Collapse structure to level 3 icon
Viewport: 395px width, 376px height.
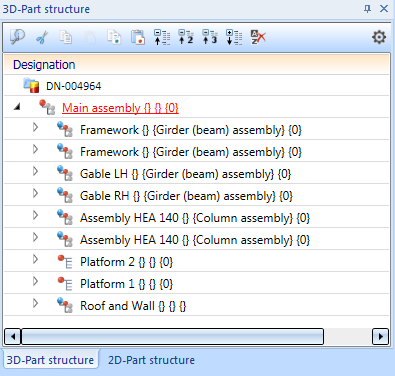210,37
